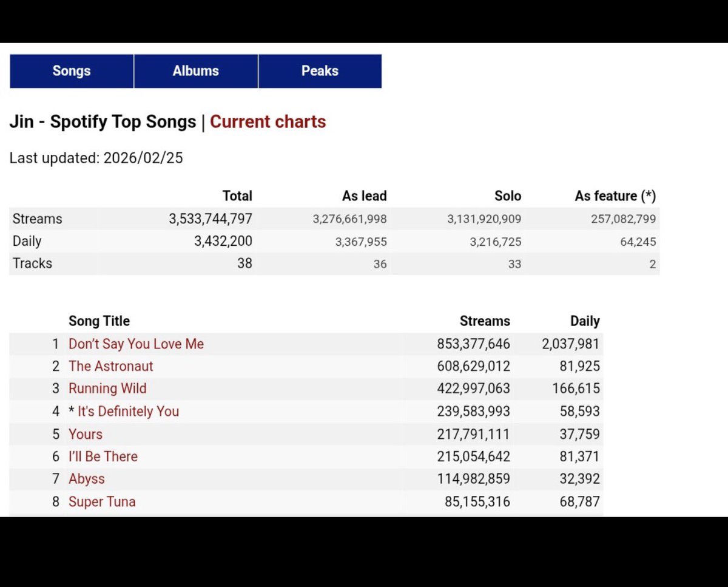Image resolution: width=728 pixels, height=587 pixels.
Task: Open Running Wild song link
Action: pos(107,389)
